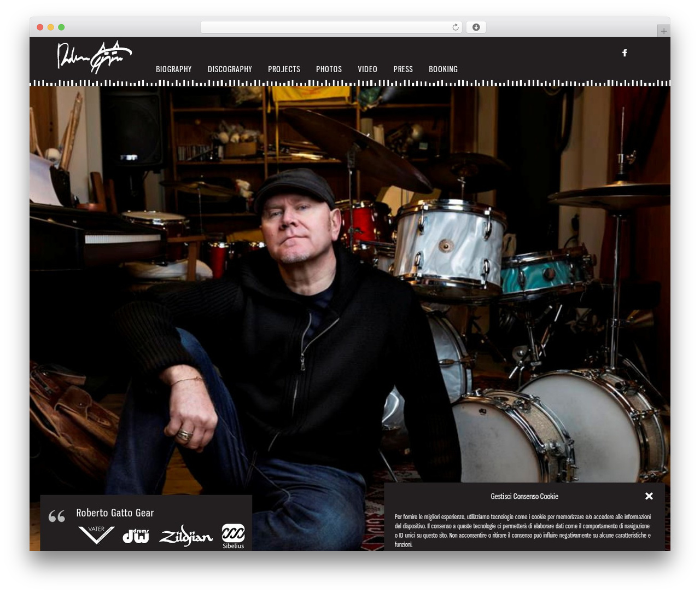Viewport: 700px width, 593px height.
Task: Click the browser download icon
Action: pyautogui.click(x=476, y=27)
